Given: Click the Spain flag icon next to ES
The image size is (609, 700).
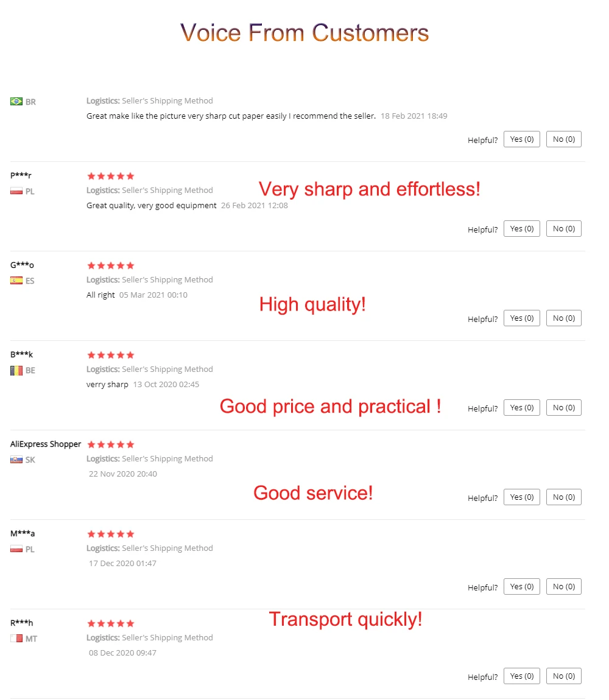Looking at the screenshot, I should coord(16,281).
